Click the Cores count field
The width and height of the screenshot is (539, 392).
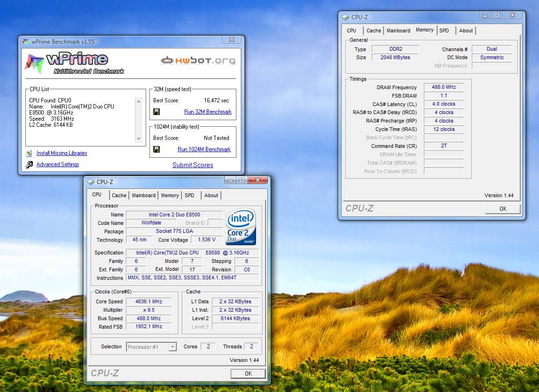pyautogui.click(x=208, y=346)
